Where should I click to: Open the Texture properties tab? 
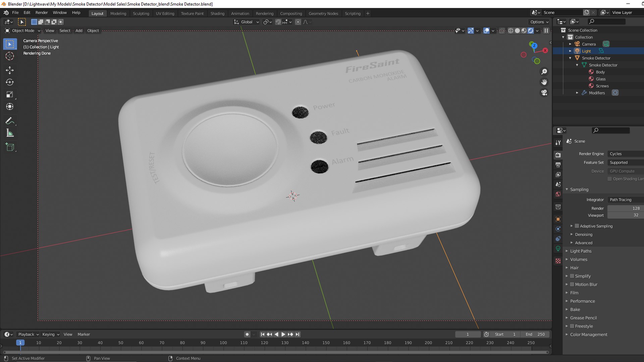[x=558, y=261]
